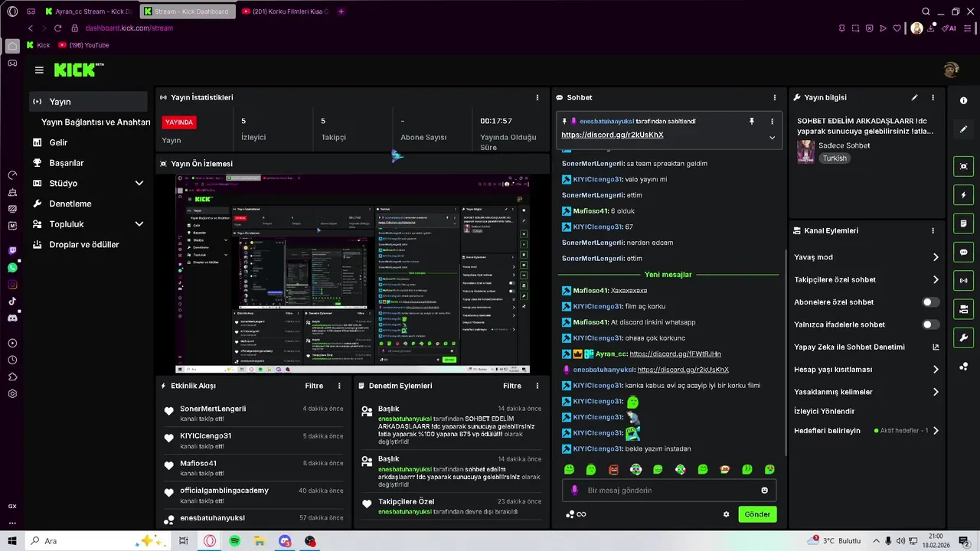Image resolution: width=980 pixels, height=551 pixels.
Task: Open the Kanal Eylemleri three-dot menu
Action: coord(933,230)
